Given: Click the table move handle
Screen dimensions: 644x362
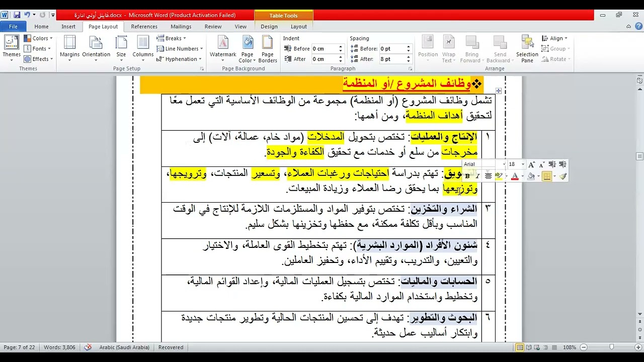Looking at the screenshot, I should pos(498,91).
